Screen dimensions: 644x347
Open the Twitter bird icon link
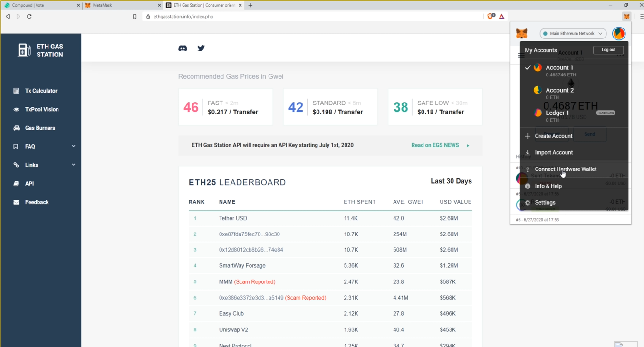[x=201, y=48]
